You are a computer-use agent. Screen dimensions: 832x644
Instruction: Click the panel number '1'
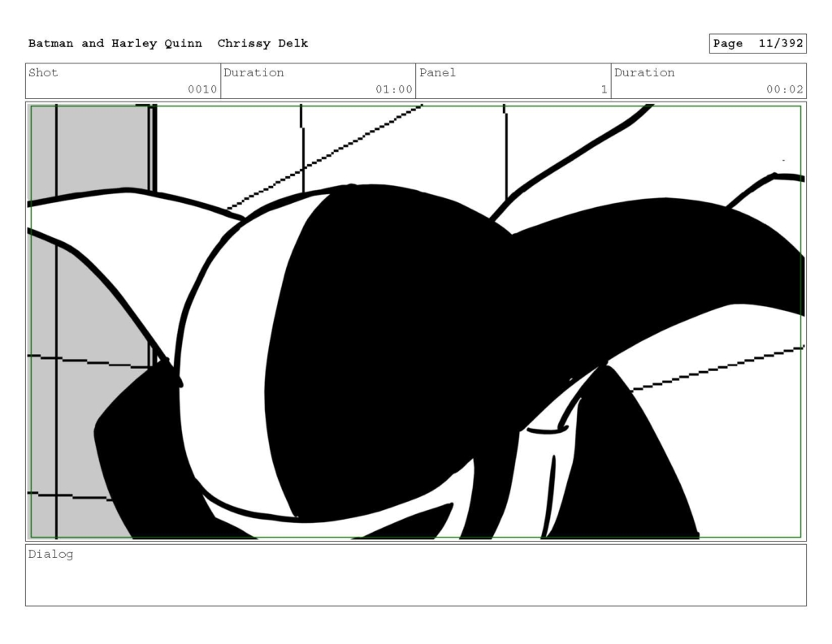click(604, 89)
